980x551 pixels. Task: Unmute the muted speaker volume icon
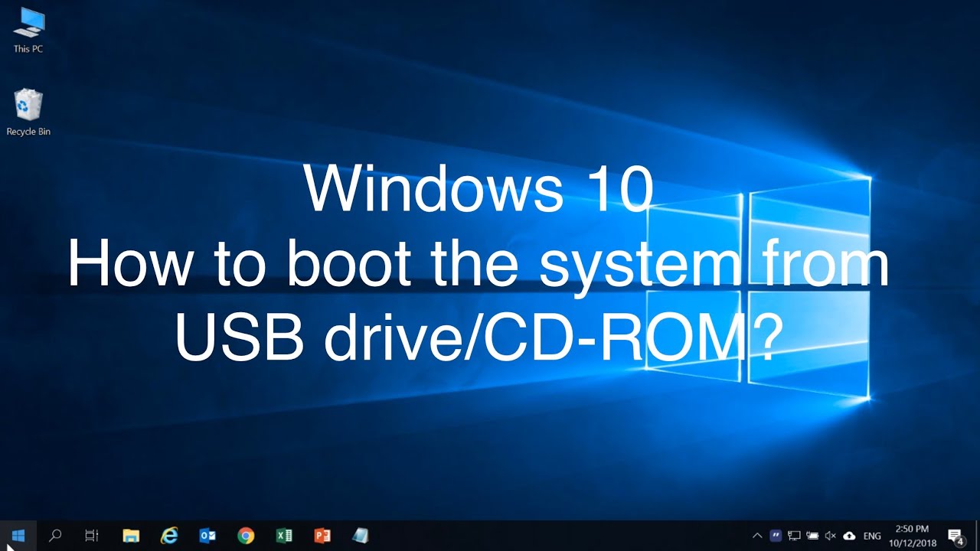831,536
